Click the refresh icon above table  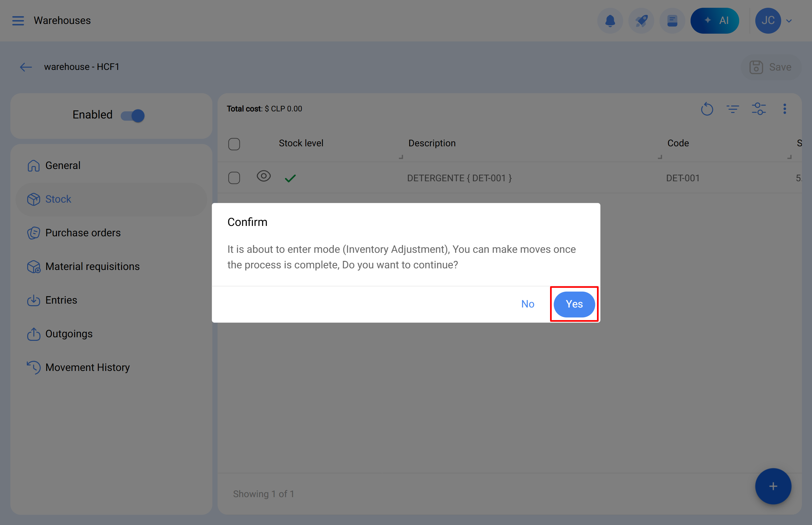point(707,109)
